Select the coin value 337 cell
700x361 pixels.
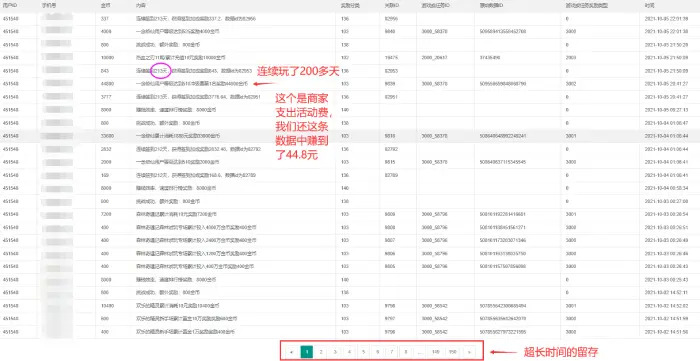tap(105, 19)
